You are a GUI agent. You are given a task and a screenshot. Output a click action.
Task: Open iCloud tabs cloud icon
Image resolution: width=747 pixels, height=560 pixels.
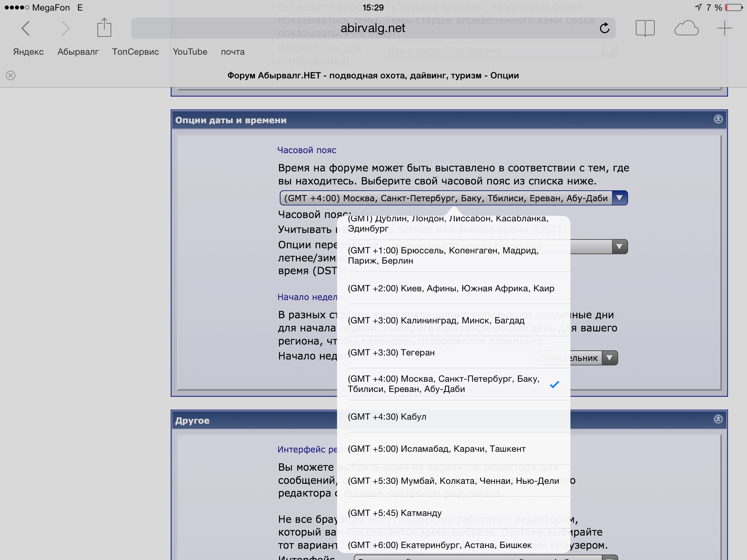[x=686, y=28]
